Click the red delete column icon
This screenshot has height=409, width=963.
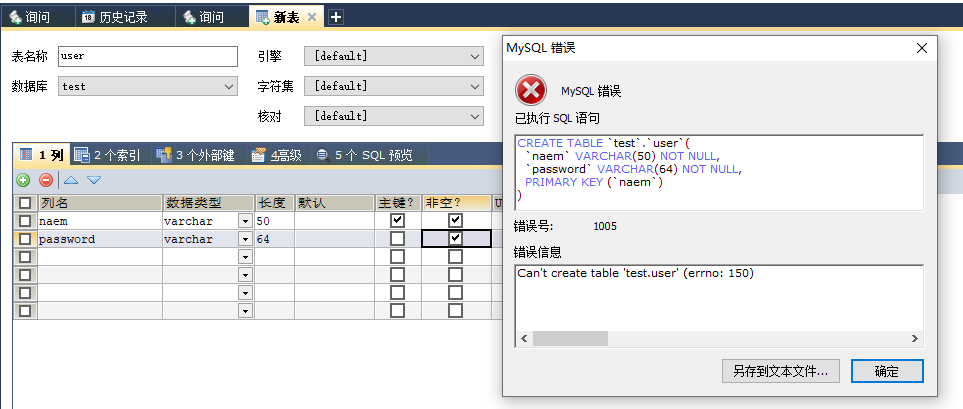[46, 180]
